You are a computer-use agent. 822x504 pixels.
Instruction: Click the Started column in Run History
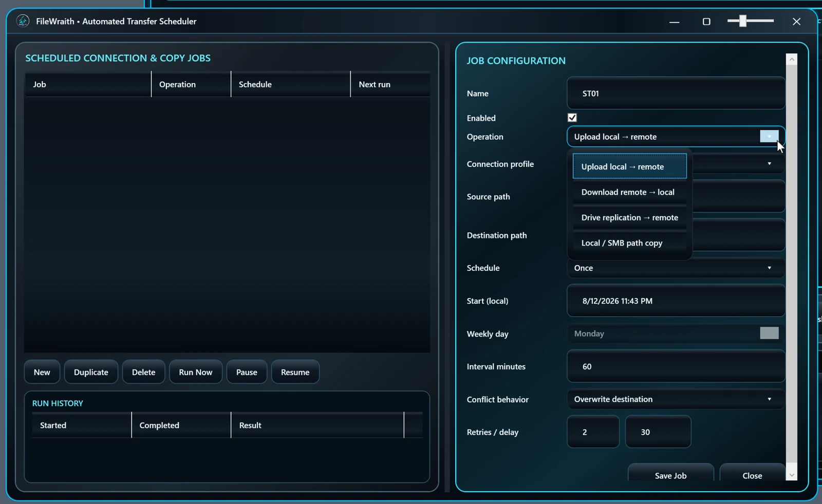(x=82, y=425)
